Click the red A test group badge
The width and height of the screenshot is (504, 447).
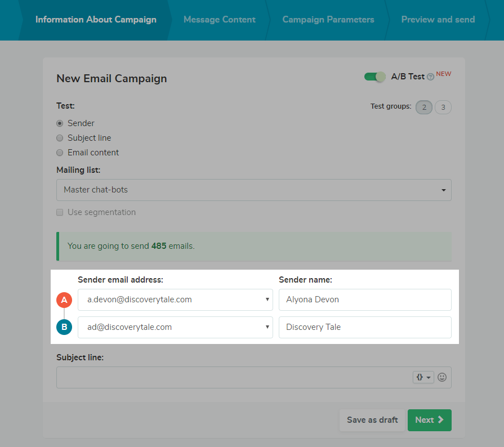64,300
